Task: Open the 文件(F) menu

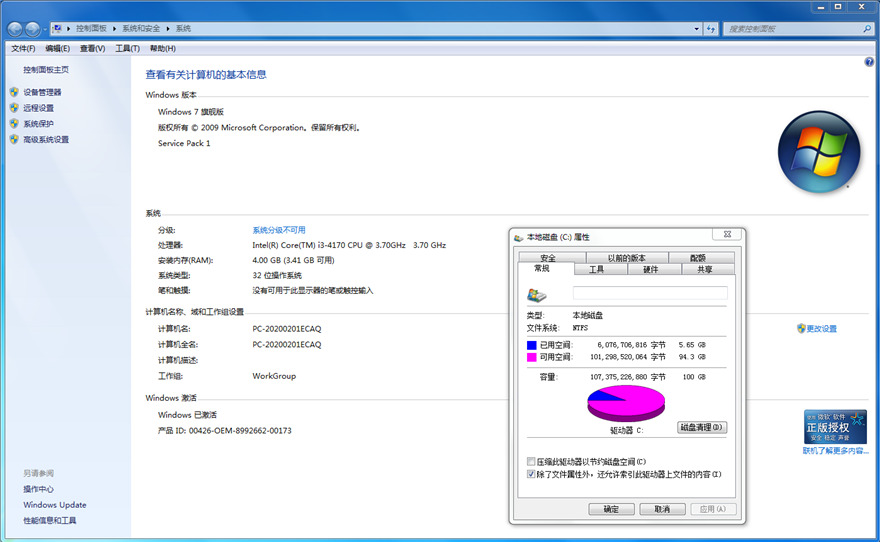Action: point(23,49)
